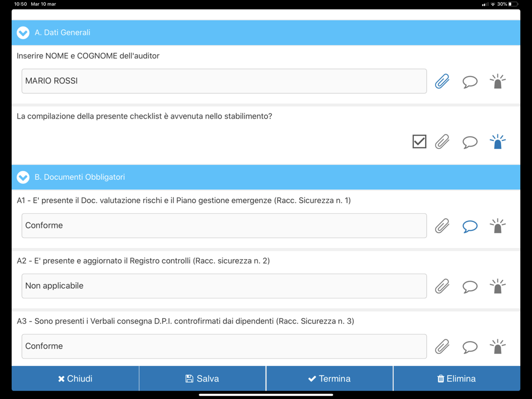
Task: Click paperclip on A3 Verbali consegna row
Action: [442, 346]
